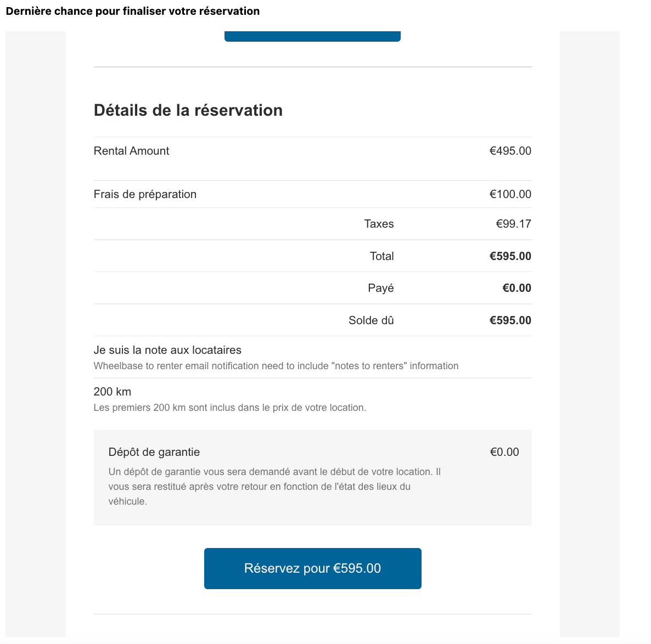This screenshot has height=644, width=651.
Task: Click the partially visible blue button at top
Action: coord(312,36)
